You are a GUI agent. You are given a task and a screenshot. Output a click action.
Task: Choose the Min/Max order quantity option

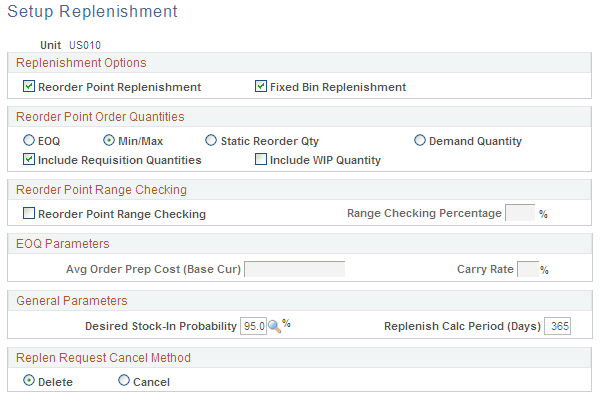pos(109,141)
